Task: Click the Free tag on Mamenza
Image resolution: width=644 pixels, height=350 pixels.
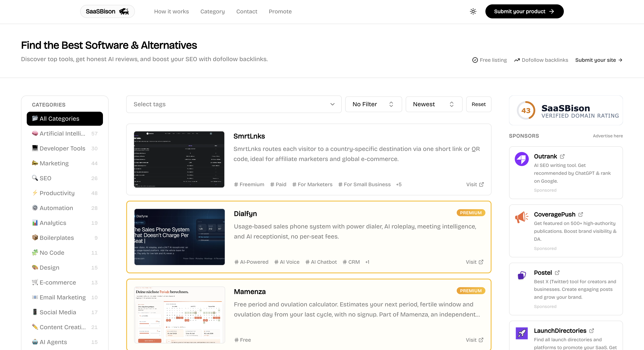Action: click(242, 340)
